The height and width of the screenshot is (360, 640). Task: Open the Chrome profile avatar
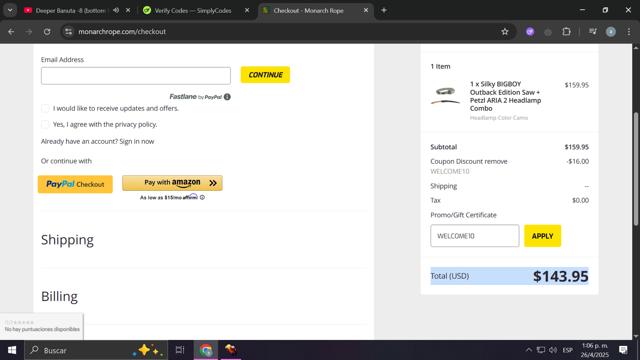[x=611, y=31]
